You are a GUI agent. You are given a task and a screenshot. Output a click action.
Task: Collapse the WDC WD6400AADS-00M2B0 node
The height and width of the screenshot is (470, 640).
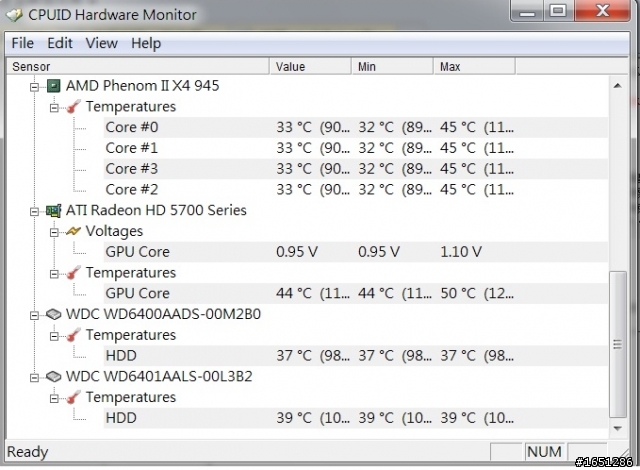(35, 315)
